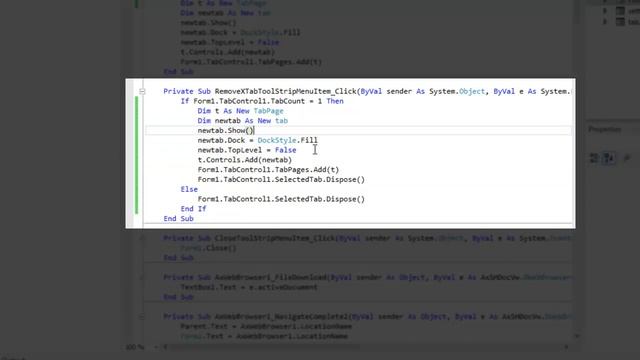Click 'newtab.TopLevel = False' inside the If block

pos(247,150)
